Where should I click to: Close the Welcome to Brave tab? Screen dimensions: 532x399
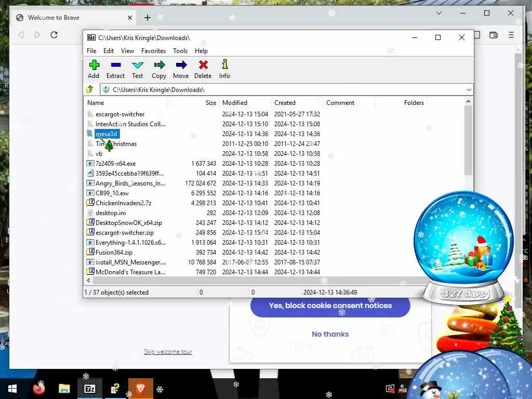click(129, 18)
